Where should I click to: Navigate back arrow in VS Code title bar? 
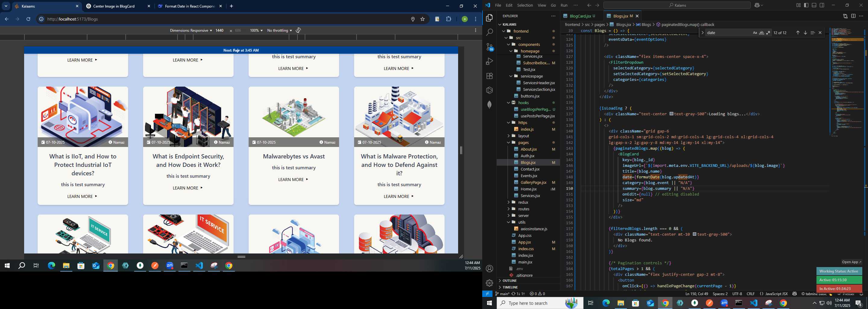(x=589, y=5)
